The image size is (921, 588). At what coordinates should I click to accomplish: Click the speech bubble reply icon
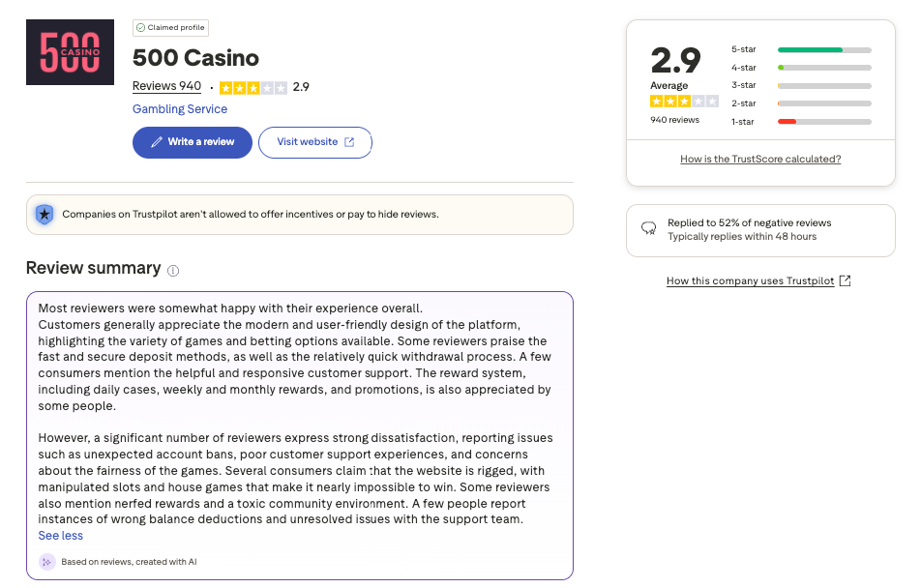pyautogui.click(x=649, y=229)
